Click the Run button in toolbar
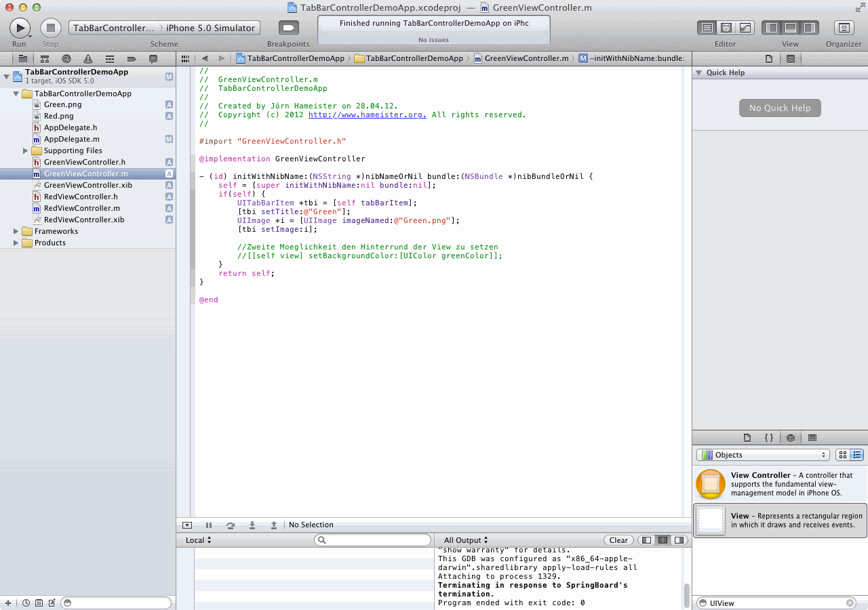The image size is (868, 610). coord(19,28)
